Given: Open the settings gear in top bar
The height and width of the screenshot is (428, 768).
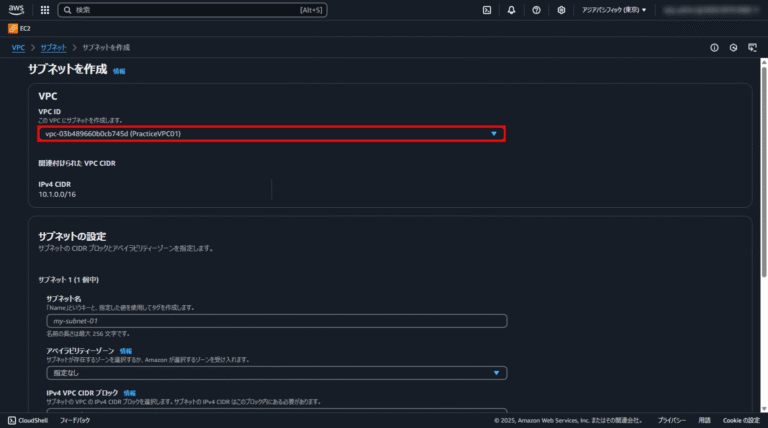Looking at the screenshot, I should pyautogui.click(x=562, y=10).
